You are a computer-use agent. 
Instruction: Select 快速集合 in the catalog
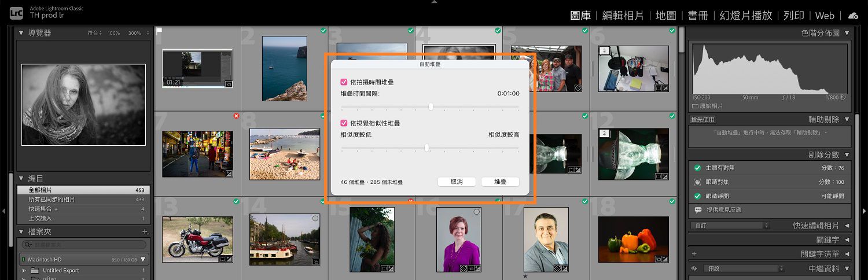(x=83, y=209)
